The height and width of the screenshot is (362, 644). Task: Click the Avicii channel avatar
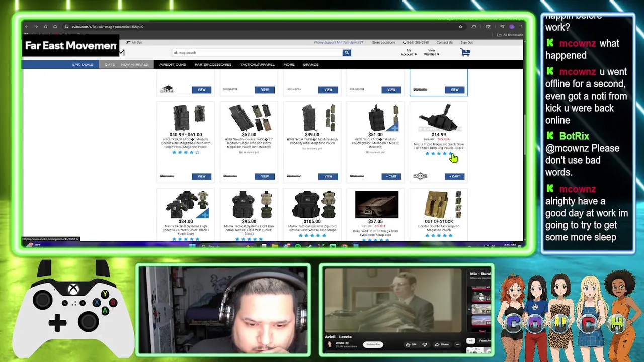(330, 344)
